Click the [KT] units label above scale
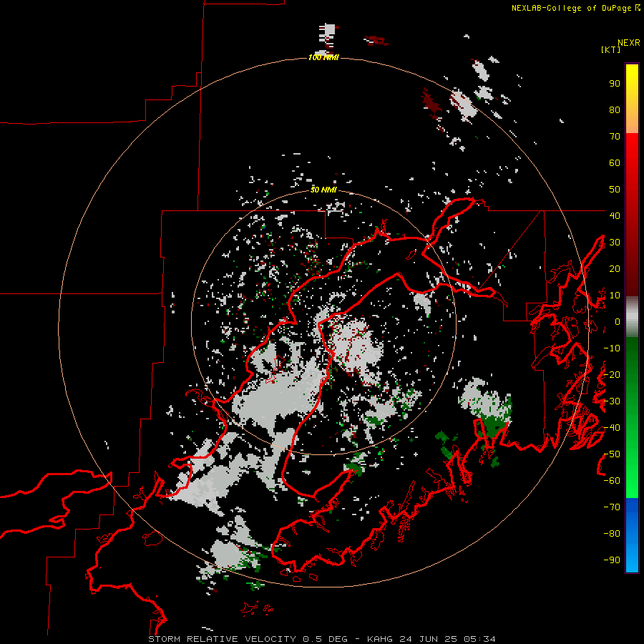Image resolution: width=644 pixels, height=644 pixels. tap(611, 49)
